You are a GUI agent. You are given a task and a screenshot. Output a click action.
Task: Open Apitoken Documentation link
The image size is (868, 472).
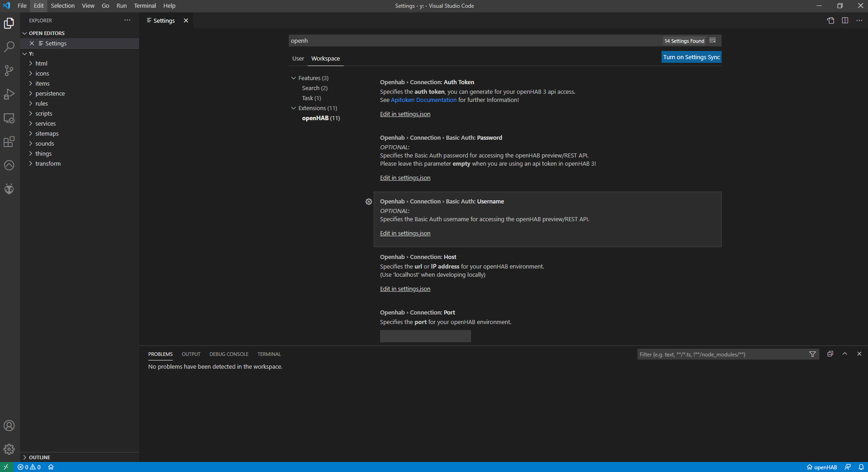click(x=424, y=100)
